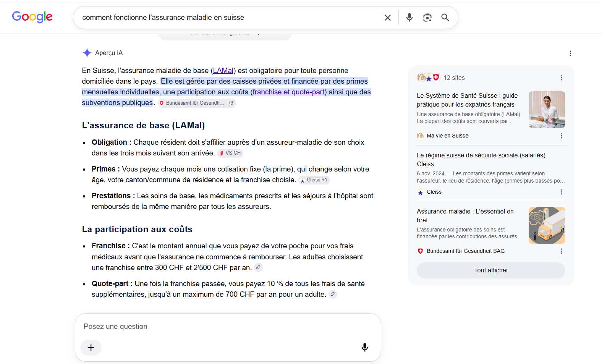Click the Bundesamt für Gesundheit BAG favicon
Viewport: 602px width, 364px height.
click(420, 251)
